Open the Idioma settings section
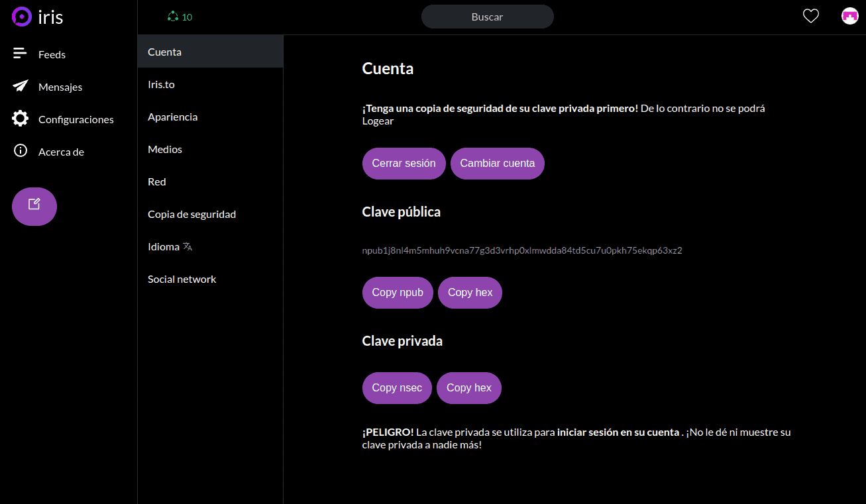Screen dimensions: 866x504 pos(210,246)
